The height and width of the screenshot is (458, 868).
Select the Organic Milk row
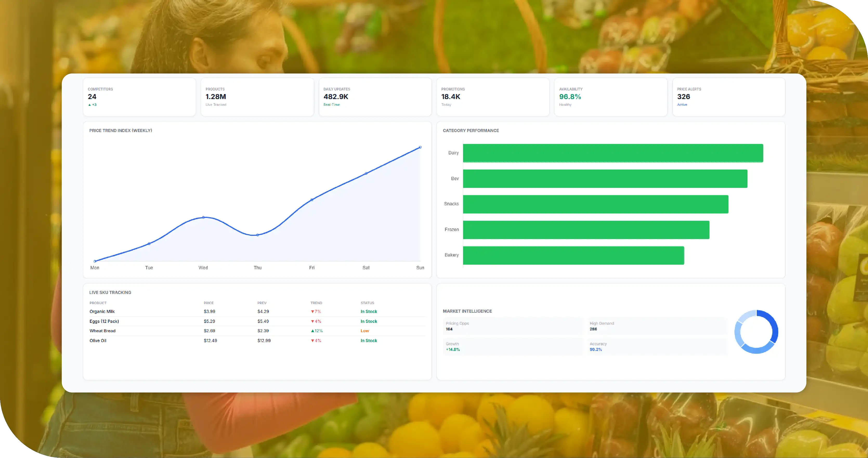[x=257, y=311]
